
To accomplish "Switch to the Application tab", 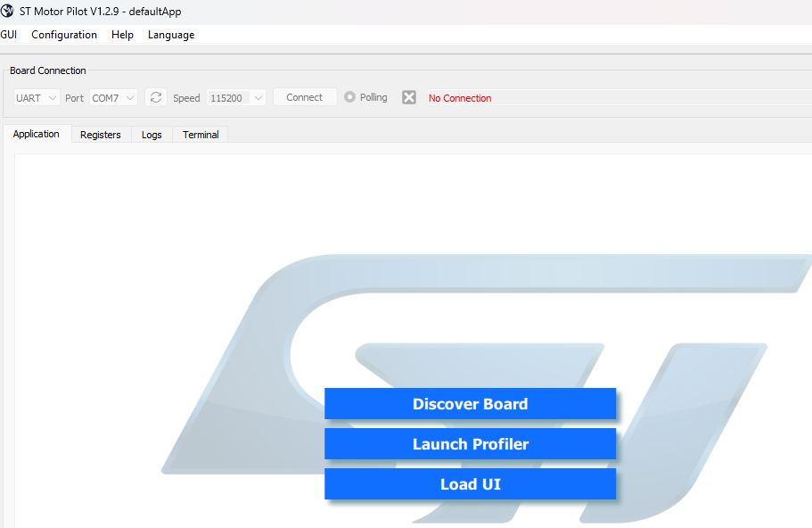I will pyautogui.click(x=37, y=134).
